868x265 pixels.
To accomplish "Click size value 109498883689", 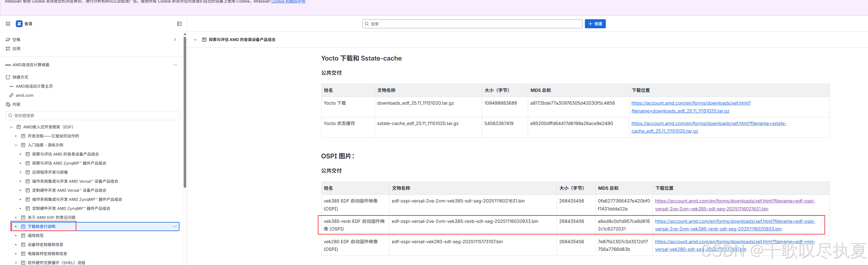I will (500, 103).
